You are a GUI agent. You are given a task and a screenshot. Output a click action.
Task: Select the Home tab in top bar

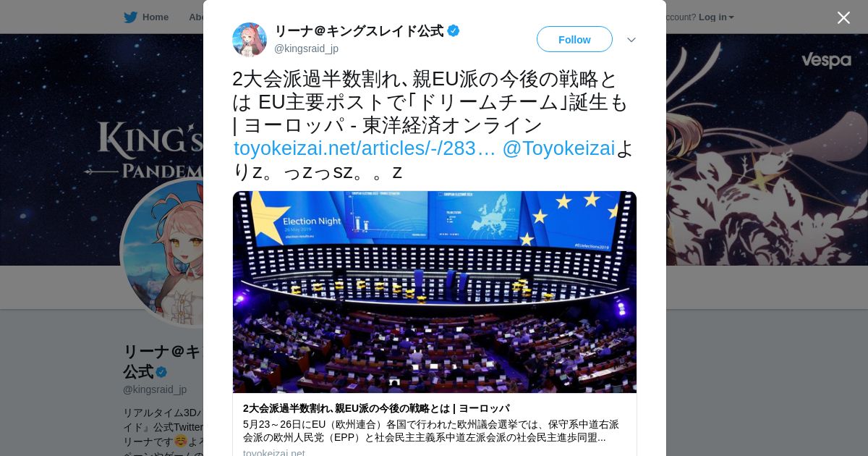(156, 17)
